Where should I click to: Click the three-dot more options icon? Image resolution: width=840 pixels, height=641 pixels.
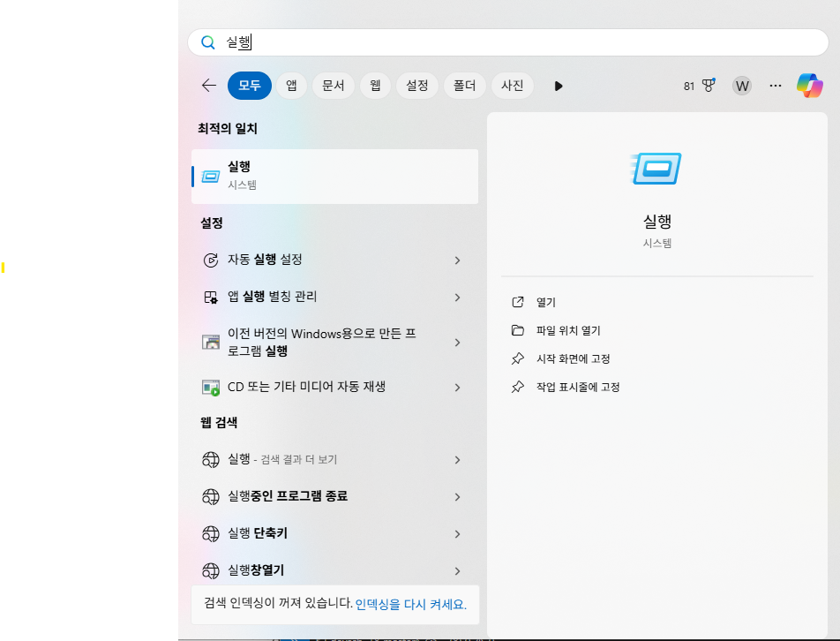point(775,85)
